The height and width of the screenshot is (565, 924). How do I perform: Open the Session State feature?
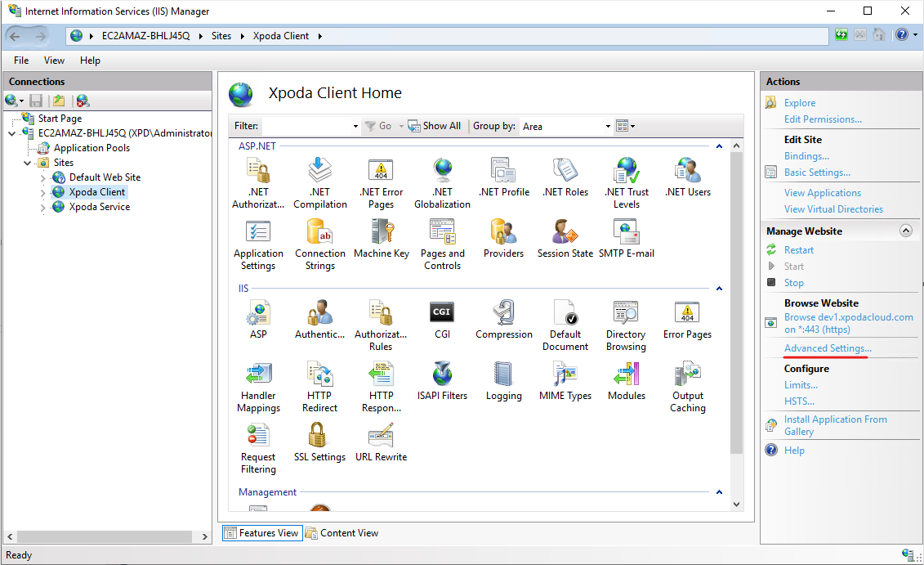(x=565, y=239)
